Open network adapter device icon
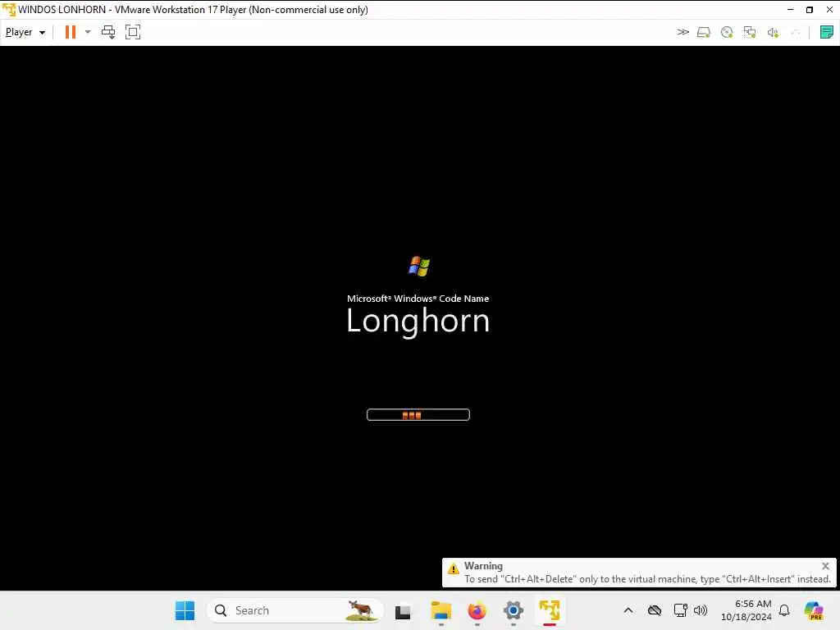 click(x=750, y=33)
